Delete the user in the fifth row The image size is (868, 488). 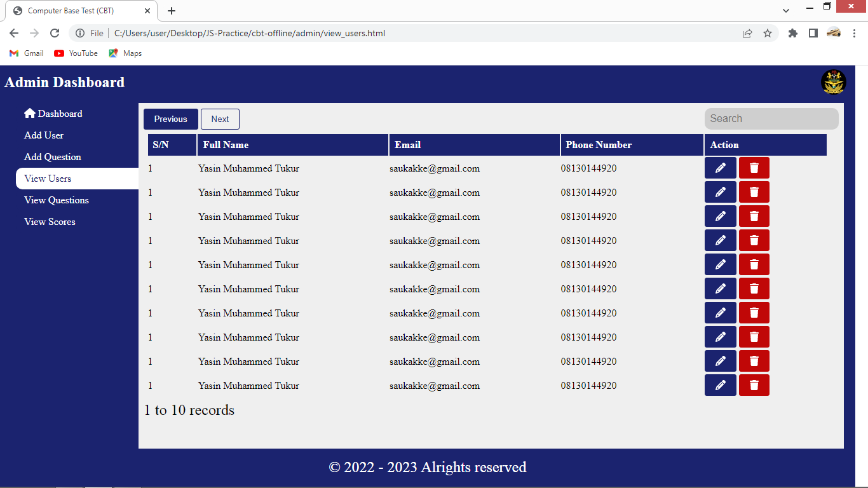coord(754,264)
